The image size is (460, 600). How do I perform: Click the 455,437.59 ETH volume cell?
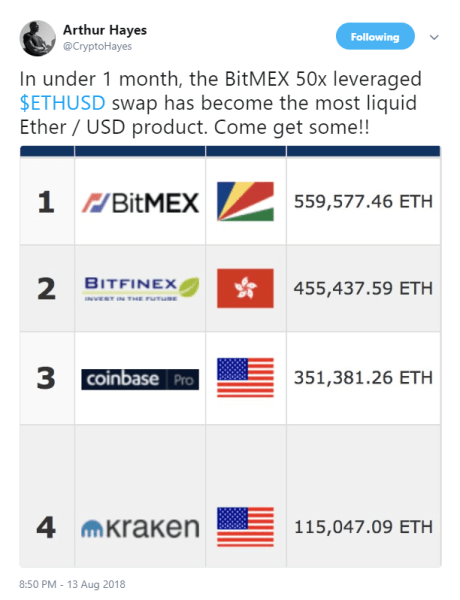[x=363, y=288]
